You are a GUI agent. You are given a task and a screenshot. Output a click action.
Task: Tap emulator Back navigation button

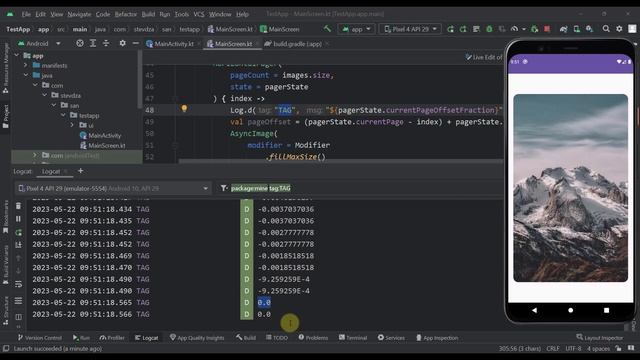(534, 310)
